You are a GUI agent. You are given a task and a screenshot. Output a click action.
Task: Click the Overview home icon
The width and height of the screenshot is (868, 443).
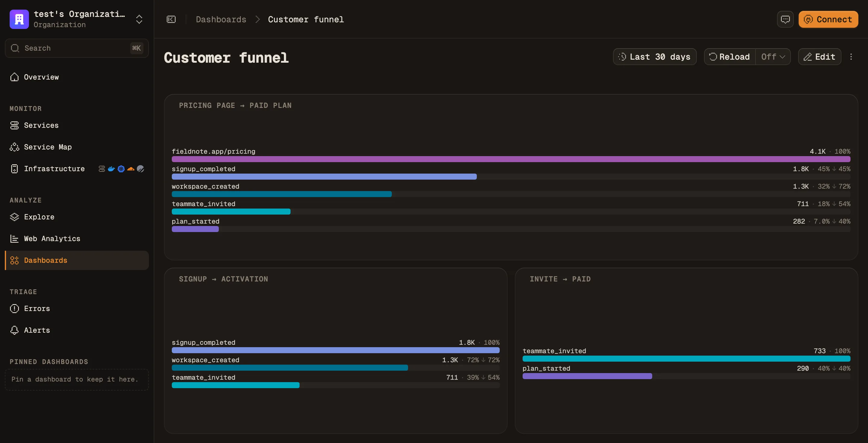tap(14, 77)
